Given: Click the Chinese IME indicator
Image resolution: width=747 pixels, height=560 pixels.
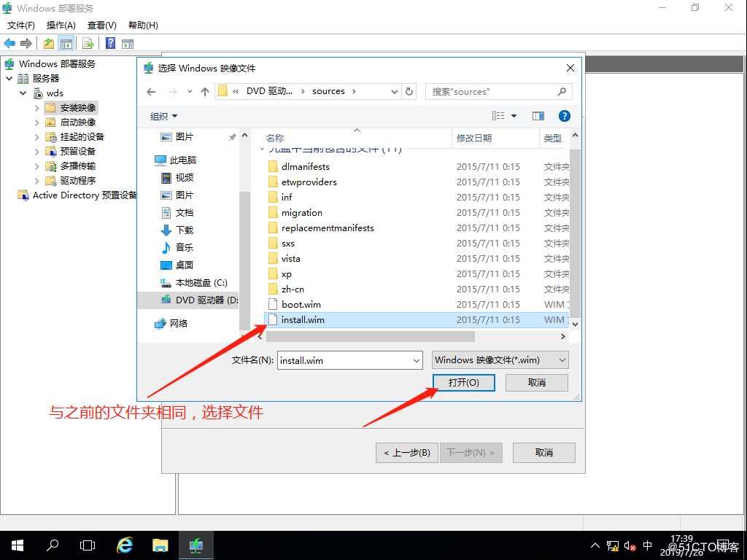Looking at the screenshot, I should [648, 545].
